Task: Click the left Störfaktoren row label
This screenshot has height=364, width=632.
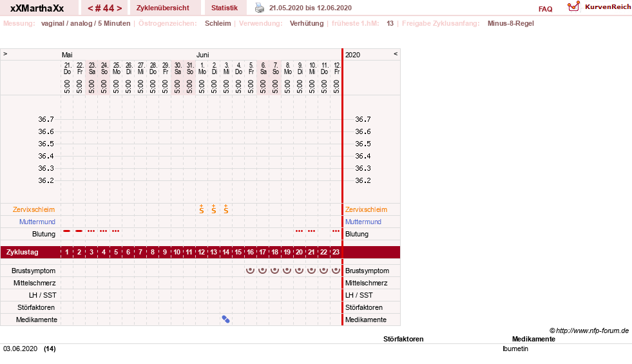Action: (x=36, y=307)
